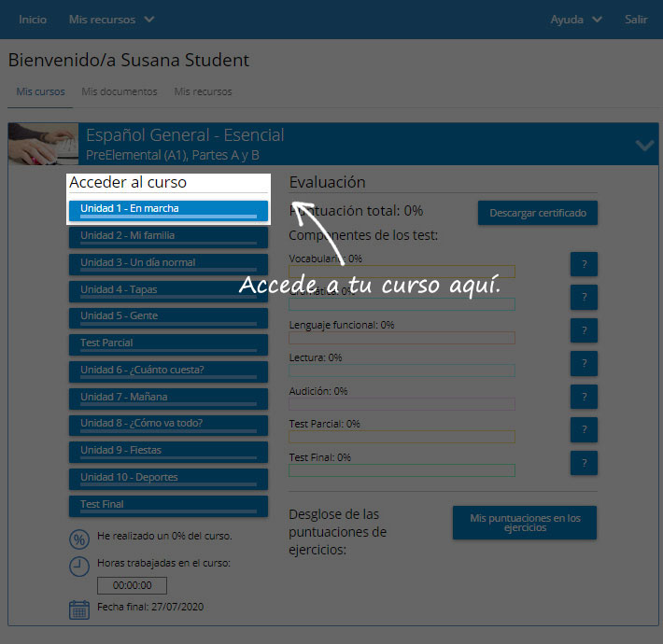Click the help icon next to Lenguaje funcional
Screen dimensions: 663x644
pyautogui.click(x=583, y=330)
